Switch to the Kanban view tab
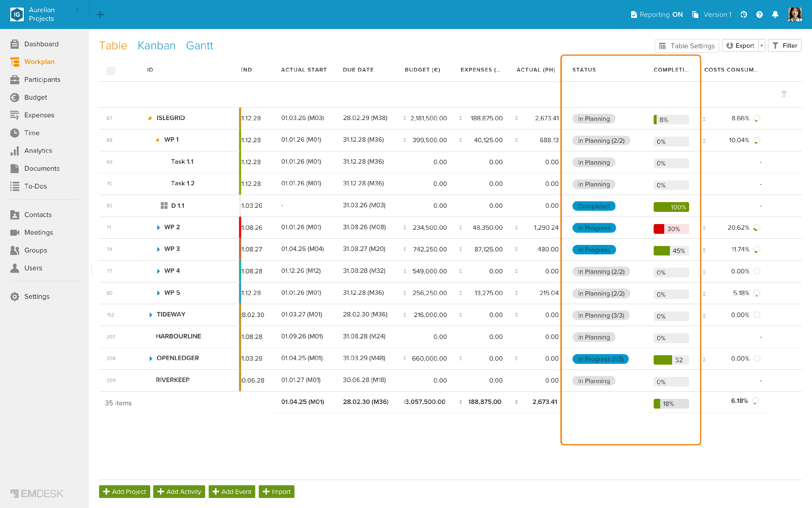Viewport: 812px width, 508px height. [157, 46]
